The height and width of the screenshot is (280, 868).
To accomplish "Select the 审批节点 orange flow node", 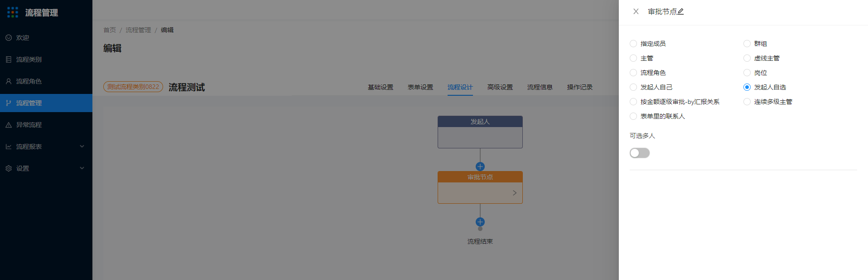I will pyautogui.click(x=480, y=187).
